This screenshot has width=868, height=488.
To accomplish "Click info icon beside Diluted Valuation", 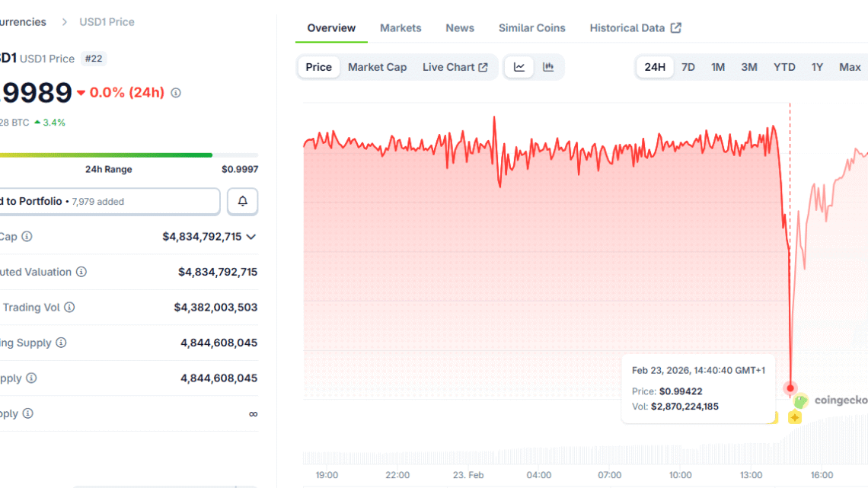I will pos(81,272).
